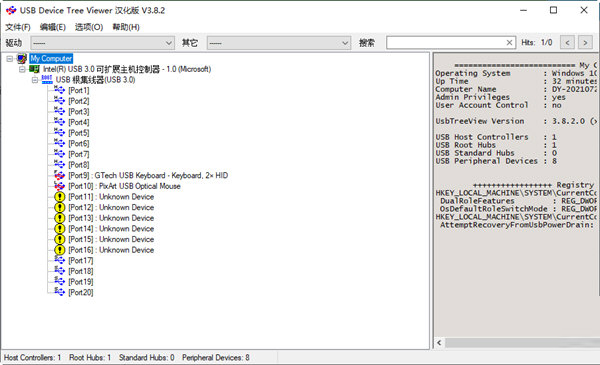Click the USB root hub icon
This screenshot has height=365, width=600.
47,80
